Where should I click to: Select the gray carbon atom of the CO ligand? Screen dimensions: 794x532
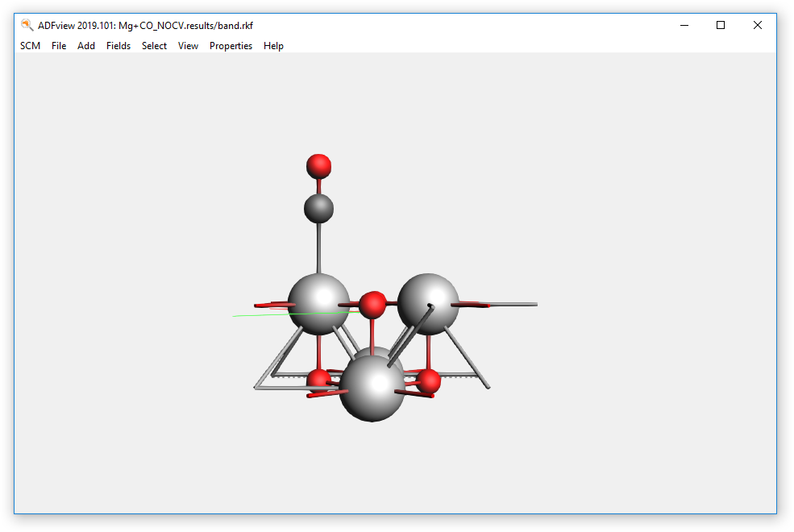coord(319,209)
